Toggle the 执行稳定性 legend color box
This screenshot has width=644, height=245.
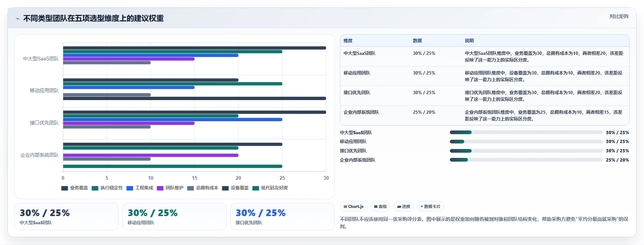tap(95, 188)
